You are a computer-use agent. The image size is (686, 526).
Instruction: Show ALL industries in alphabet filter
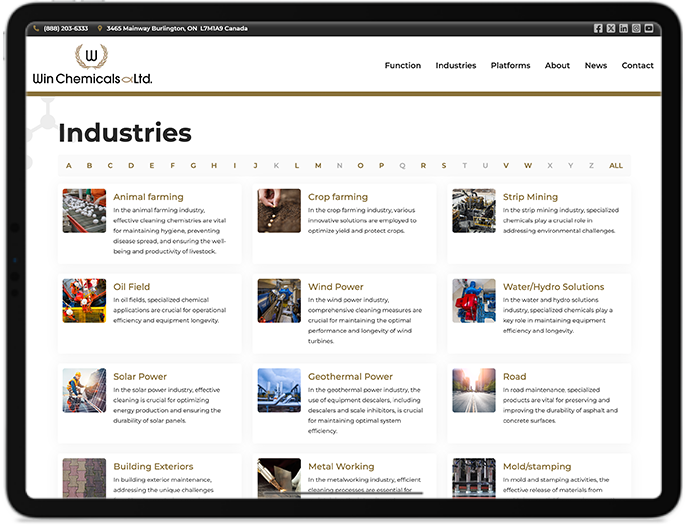[x=617, y=166]
